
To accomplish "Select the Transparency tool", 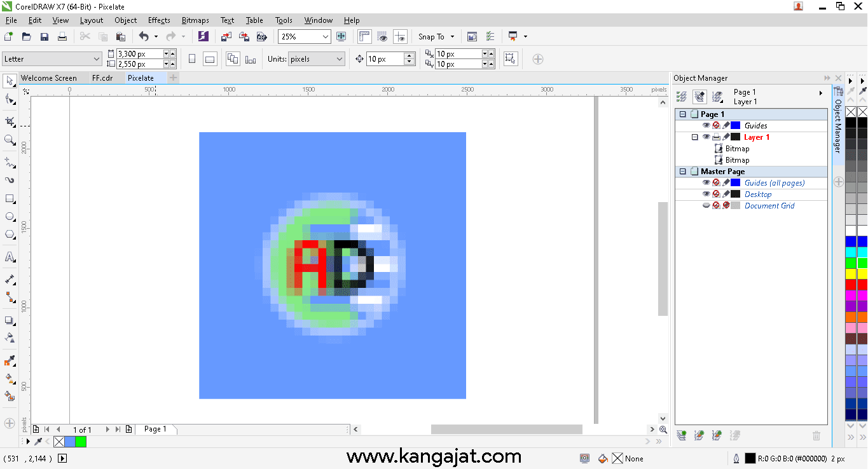I will pyautogui.click(x=10, y=337).
